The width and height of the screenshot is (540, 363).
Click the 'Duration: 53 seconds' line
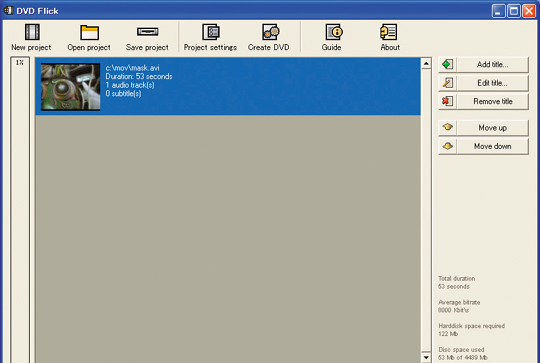point(139,76)
